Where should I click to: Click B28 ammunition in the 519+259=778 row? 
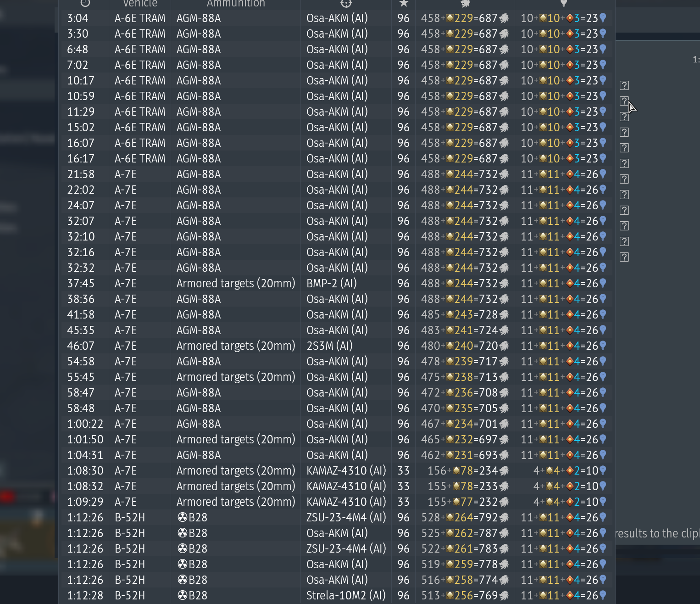tap(192, 565)
